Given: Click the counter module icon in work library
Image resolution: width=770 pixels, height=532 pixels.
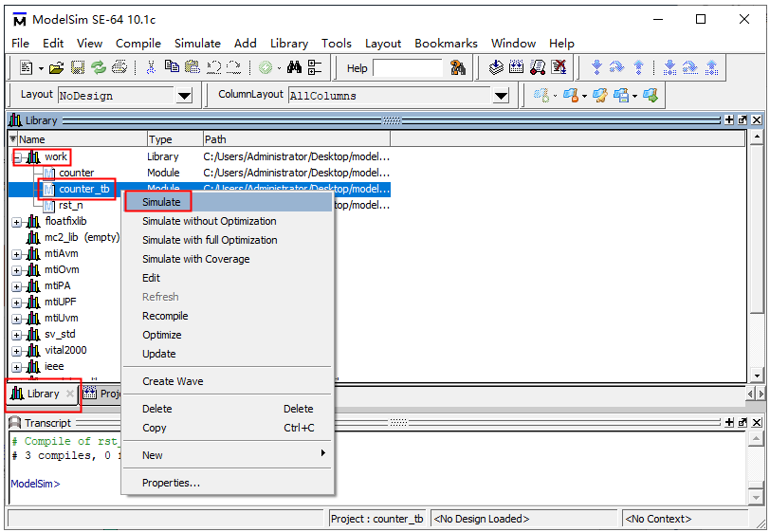Looking at the screenshot, I should (49, 174).
